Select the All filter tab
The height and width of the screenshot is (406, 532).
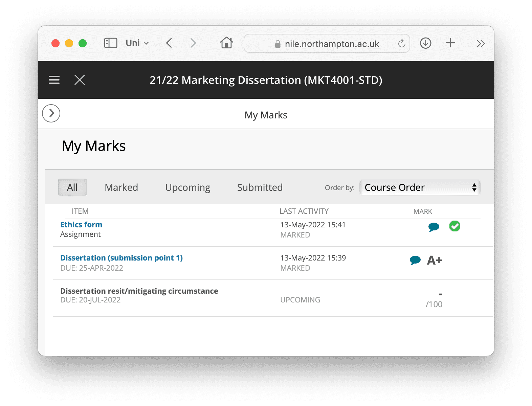(x=72, y=187)
